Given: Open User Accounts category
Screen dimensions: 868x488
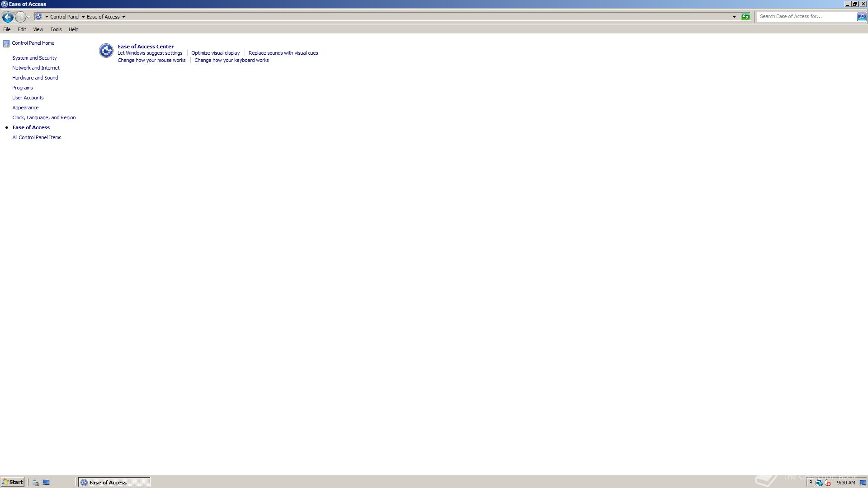Looking at the screenshot, I should tap(28, 98).
